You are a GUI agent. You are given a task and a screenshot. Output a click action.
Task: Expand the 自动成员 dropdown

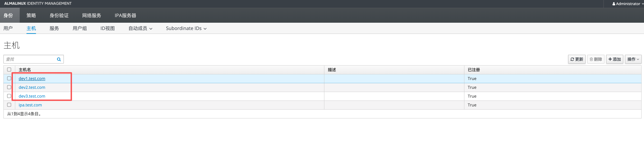coord(140,28)
